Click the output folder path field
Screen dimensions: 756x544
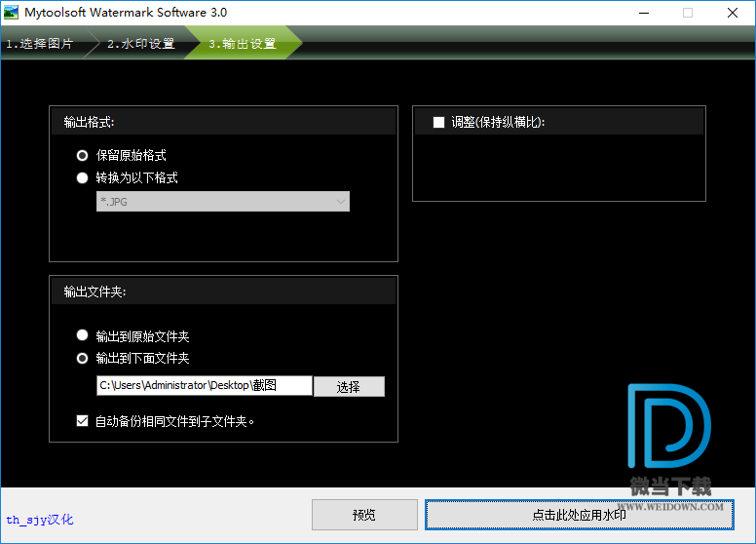(204, 386)
